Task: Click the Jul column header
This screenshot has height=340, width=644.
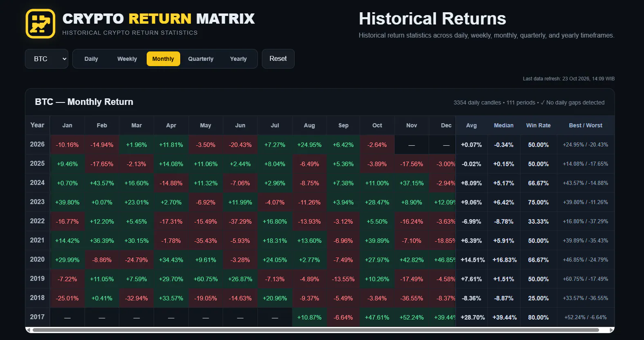Action: 275,125
